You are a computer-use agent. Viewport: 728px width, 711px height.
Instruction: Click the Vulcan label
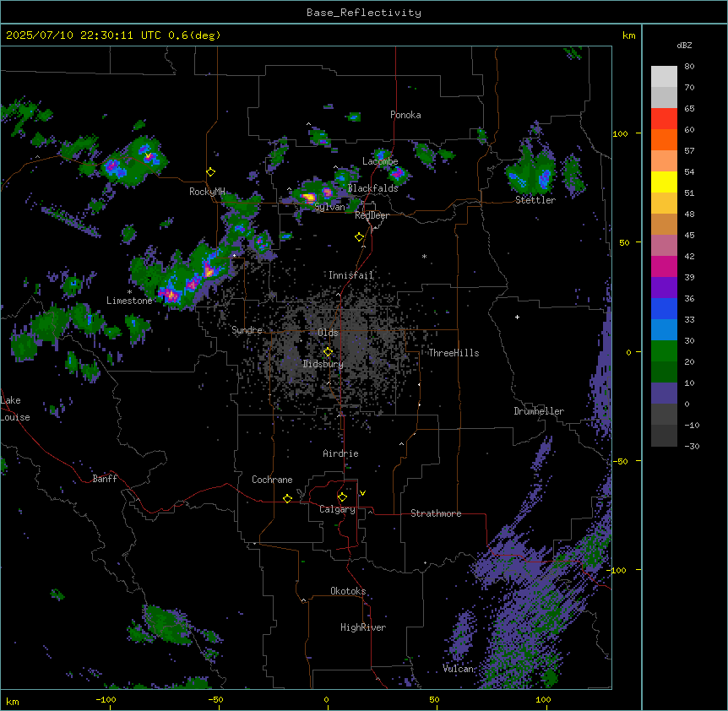pyautogui.click(x=458, y=669)
